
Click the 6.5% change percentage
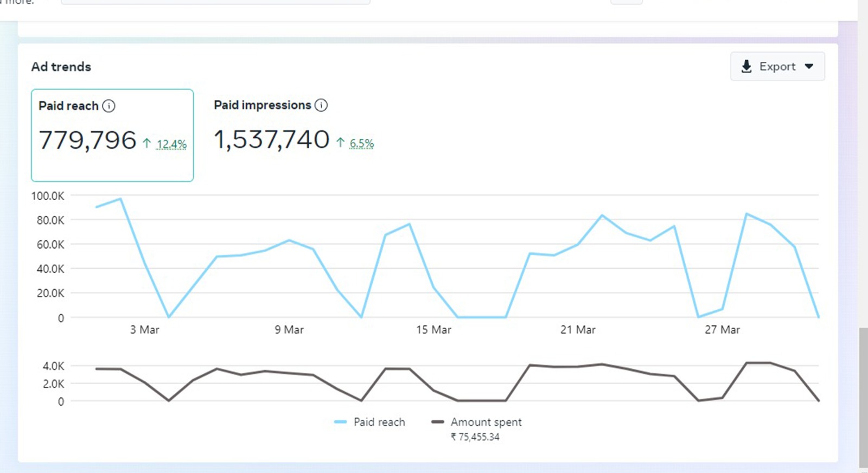click(x=361, y=143)
